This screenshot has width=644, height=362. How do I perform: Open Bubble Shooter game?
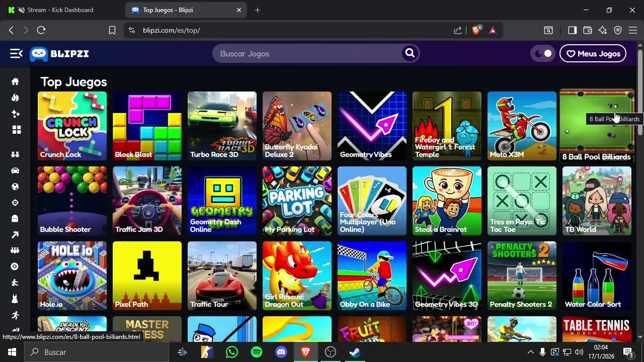[x=72, y=201]
